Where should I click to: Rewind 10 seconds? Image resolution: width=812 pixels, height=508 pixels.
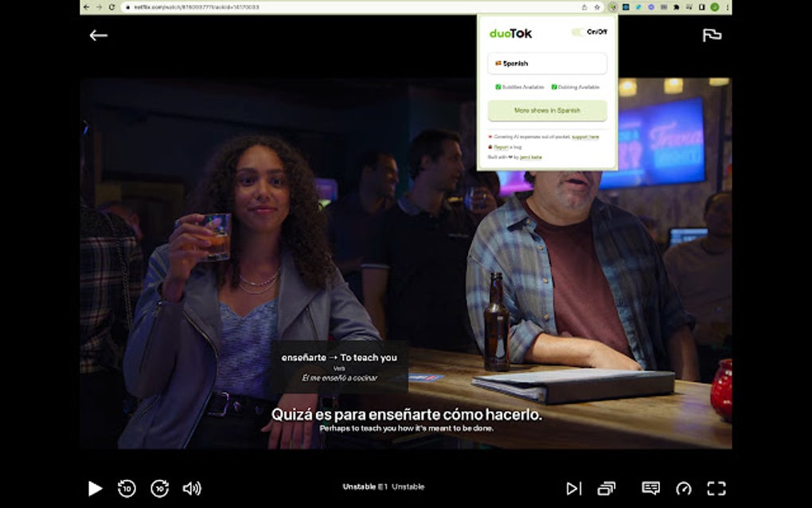coord(126,488)
